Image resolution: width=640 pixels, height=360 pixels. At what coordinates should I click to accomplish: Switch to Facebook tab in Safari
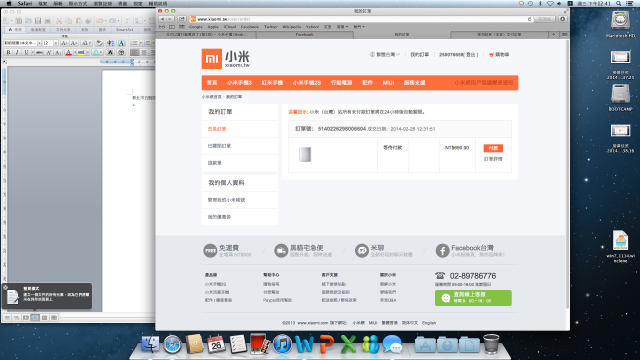[304, 35]
